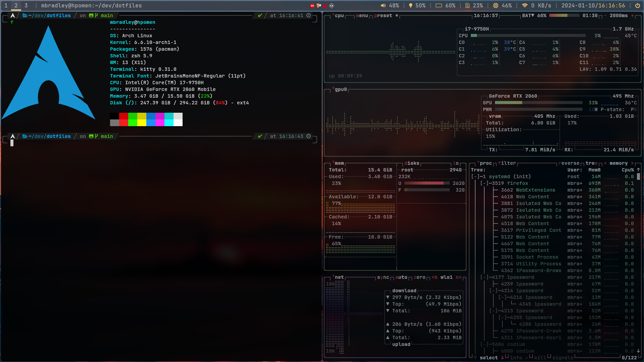Click the folder icon in the second prompt
644x362 pixels.
(25, 136)
